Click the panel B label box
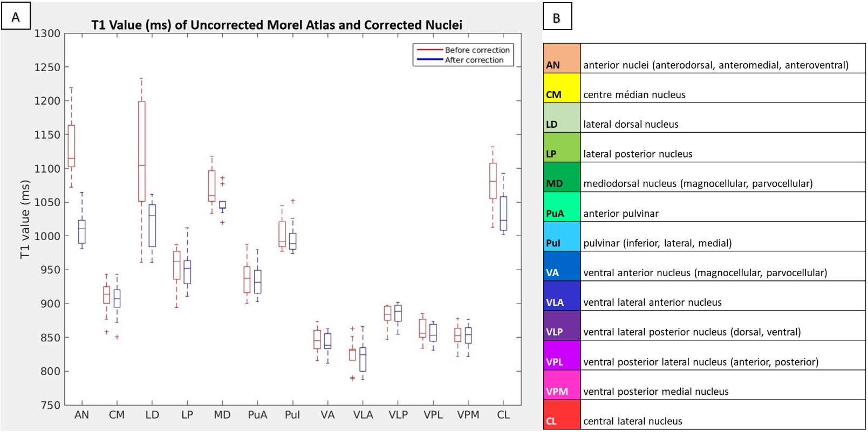Viewport: 868px width, 432px height. (557, 17)
